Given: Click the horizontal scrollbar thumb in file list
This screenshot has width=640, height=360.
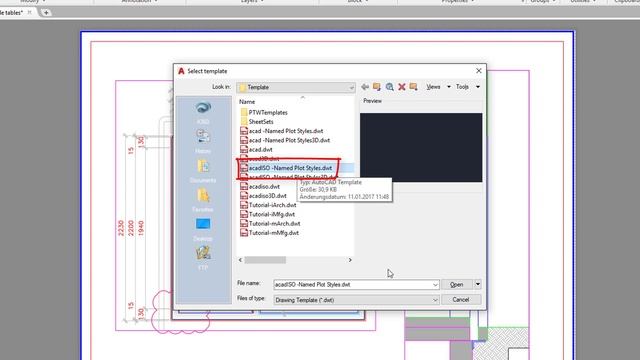Looking at the screenshot, I should pyautogui.click(x=265, y=260).
